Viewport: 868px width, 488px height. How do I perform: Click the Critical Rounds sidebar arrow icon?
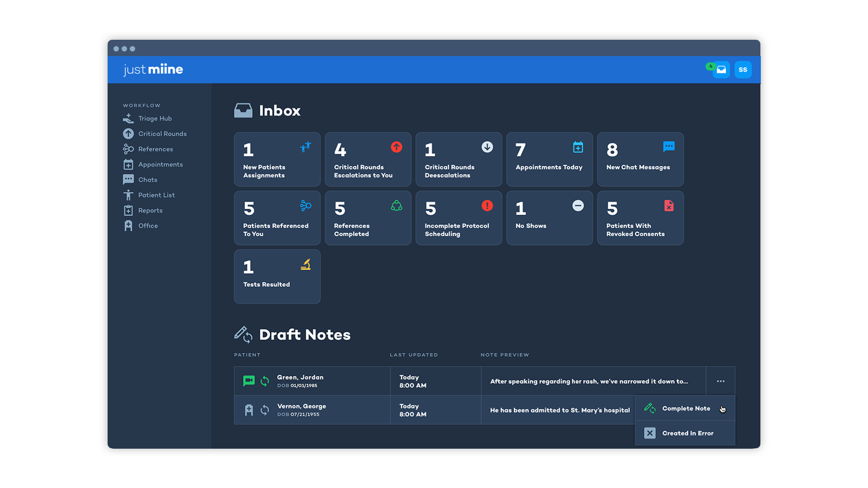pos(128,134)
